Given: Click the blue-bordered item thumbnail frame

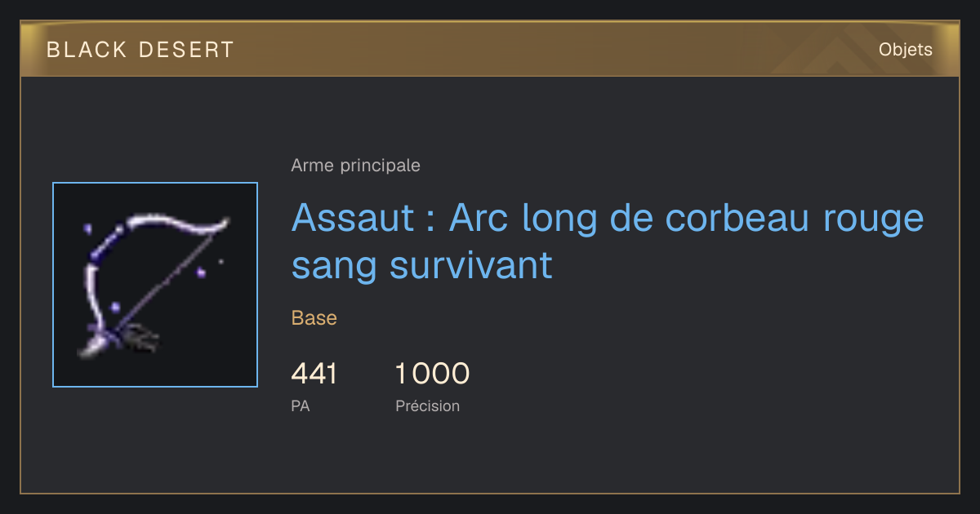Looking at the screenshot, I should click(155, 285).
